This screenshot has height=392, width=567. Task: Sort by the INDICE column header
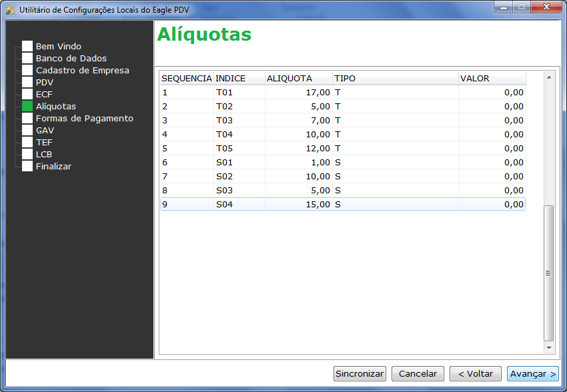(x=239, y=78)
